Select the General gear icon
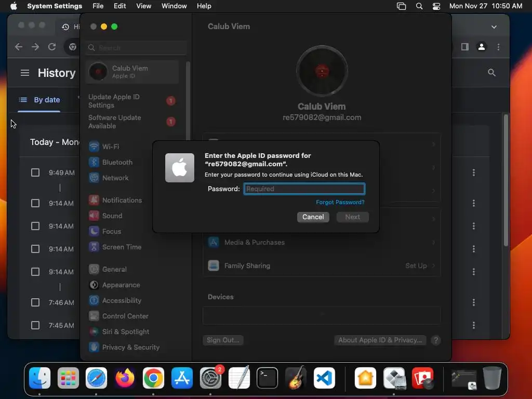The height and width of the screenshot is (399, 532). click(x=94, y=270)
